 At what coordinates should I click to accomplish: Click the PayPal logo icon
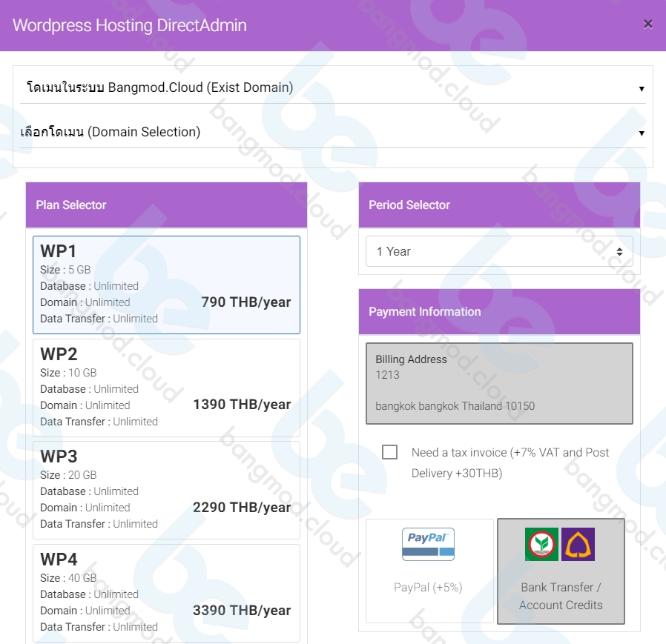(x=428, y=544)
